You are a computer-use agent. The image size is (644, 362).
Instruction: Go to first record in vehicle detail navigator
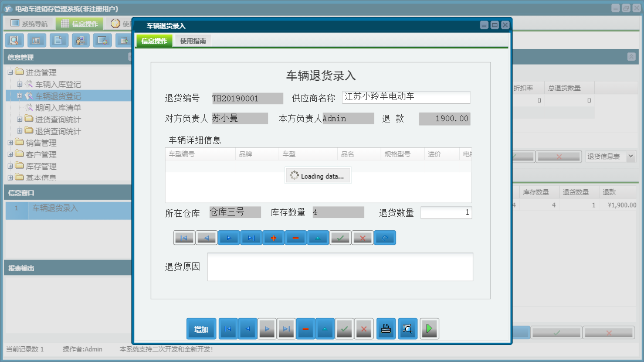[x=184, y=238]
